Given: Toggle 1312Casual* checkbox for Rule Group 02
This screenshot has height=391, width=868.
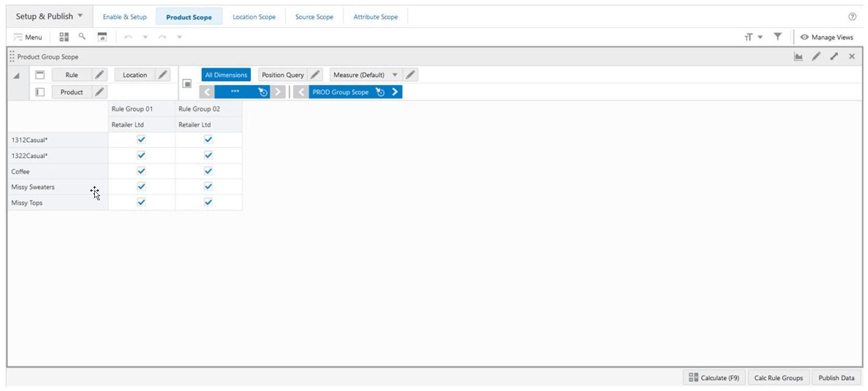Looking at the screenshot, I should coord(208,140).
